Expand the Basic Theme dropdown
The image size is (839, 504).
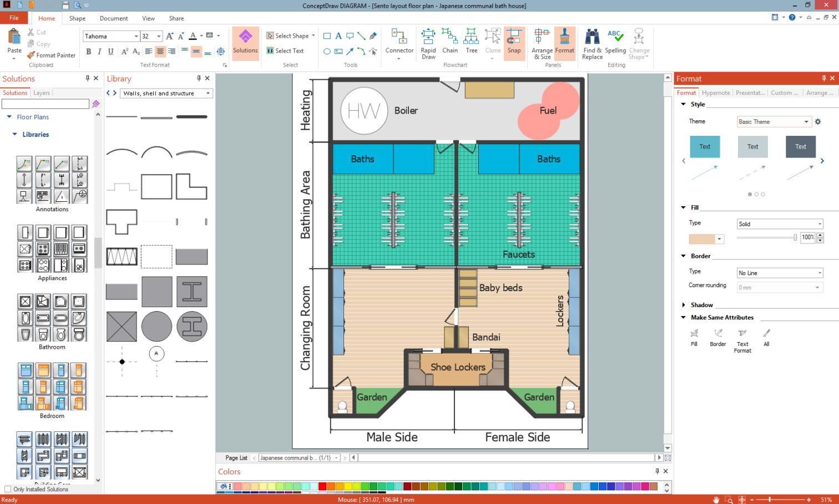tap(806, 122)
